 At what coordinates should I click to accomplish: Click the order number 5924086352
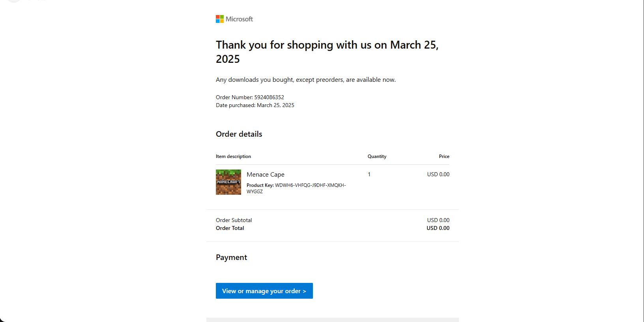[269, 97]
